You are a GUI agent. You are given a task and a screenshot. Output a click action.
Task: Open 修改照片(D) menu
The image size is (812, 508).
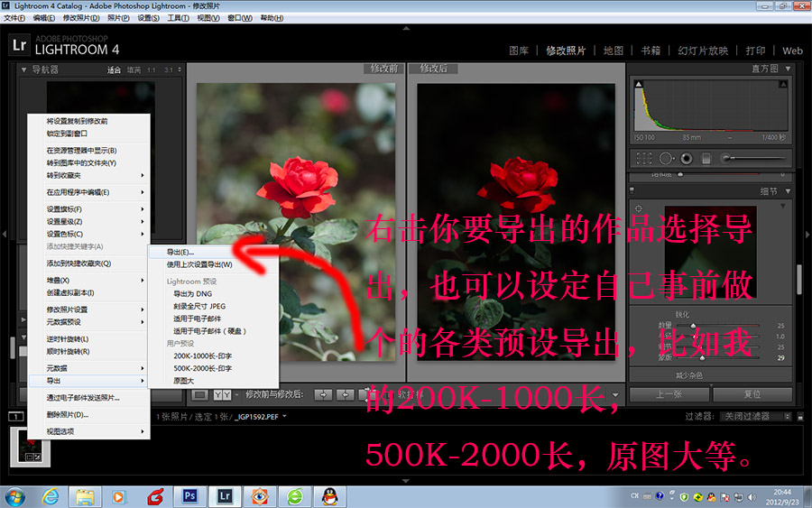[81, 18]
